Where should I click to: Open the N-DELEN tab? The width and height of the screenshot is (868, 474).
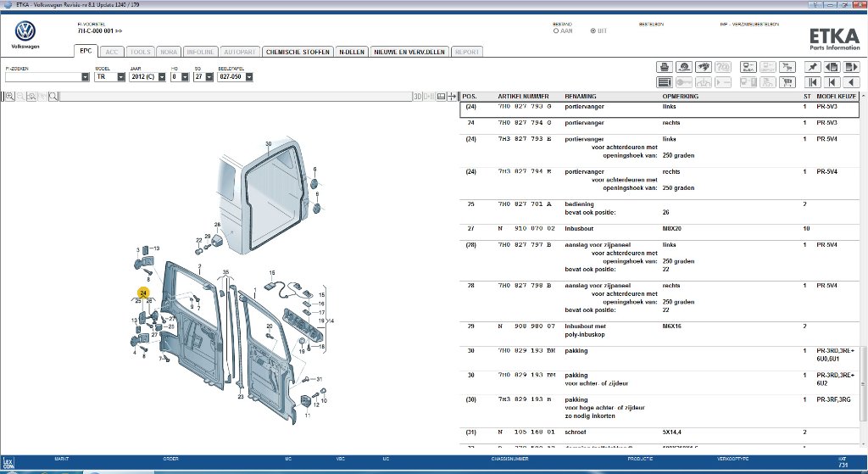coord(352,52)
